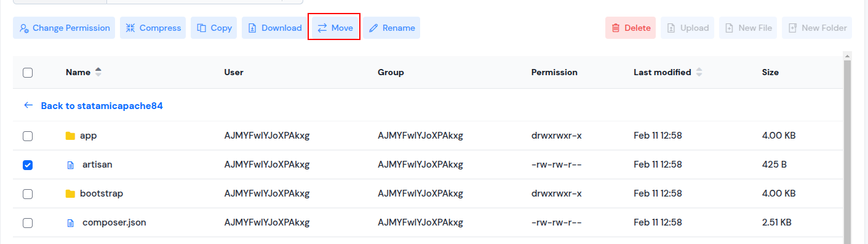868x244 pixels.
Task: Select the bootstrap folder checkbox
Action: [28, 193]
